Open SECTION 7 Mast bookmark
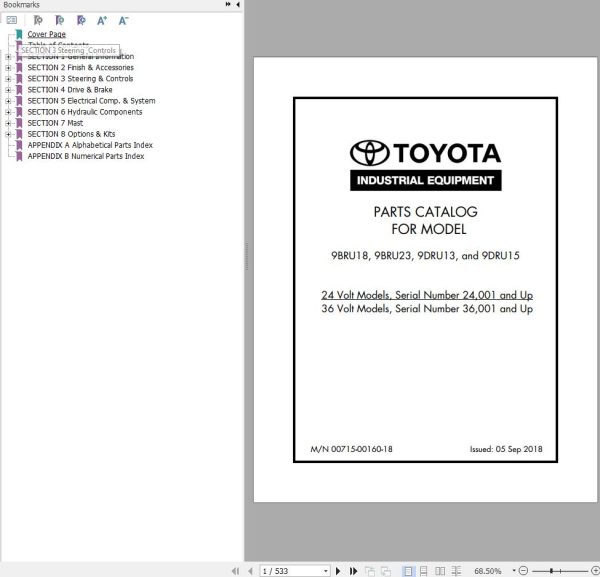600x577 pixels. pyautogui.click(x=55, y=123)
